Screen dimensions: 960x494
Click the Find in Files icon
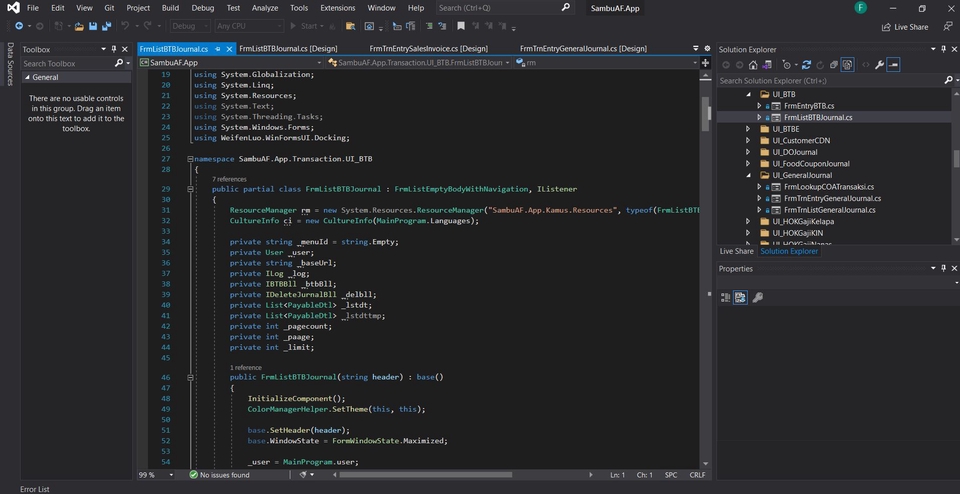pyautogui.click(x=350, y=26)
